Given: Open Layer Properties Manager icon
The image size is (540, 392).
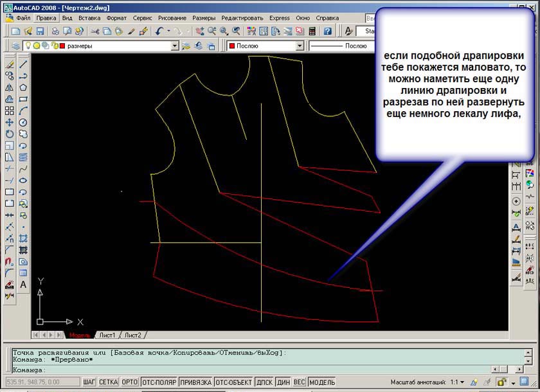Looking at the screenshot, I should [x=15, y=46].
